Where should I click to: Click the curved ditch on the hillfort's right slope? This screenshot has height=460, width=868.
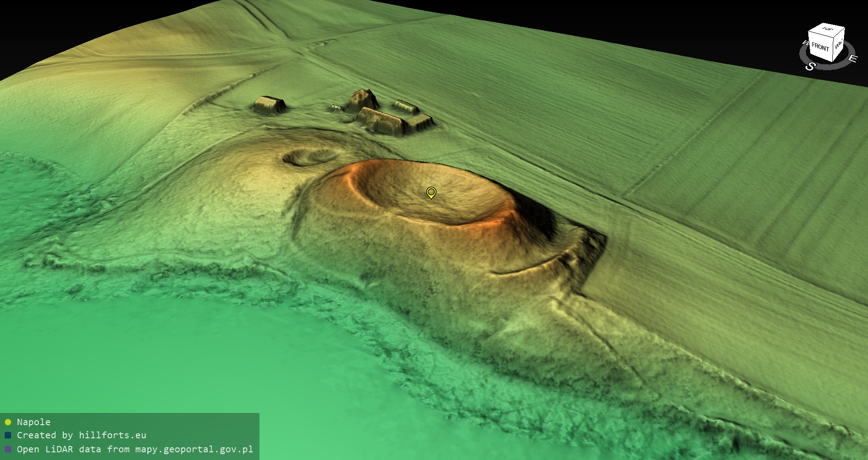coord(529,268)
